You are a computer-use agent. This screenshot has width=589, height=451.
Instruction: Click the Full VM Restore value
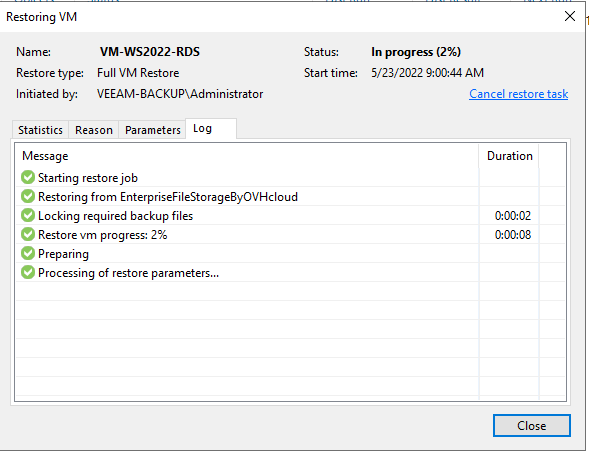(x=138, y=72)
